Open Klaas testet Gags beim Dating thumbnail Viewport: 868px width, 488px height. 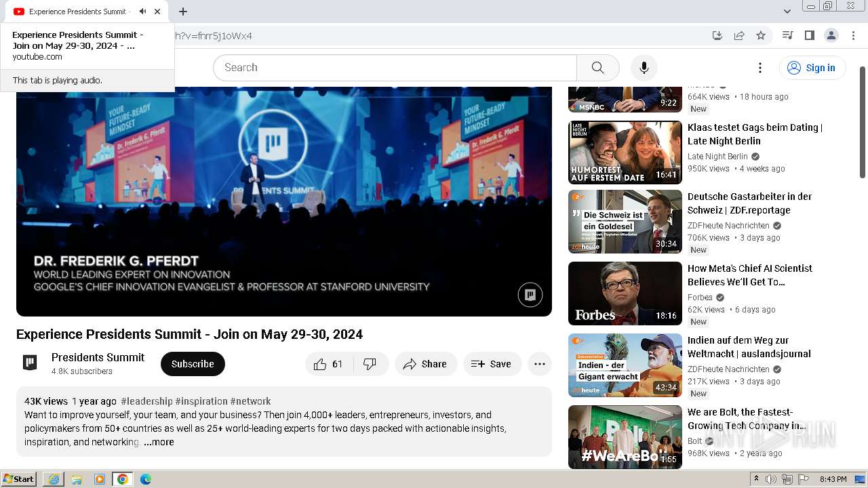(x=625, y=152)
